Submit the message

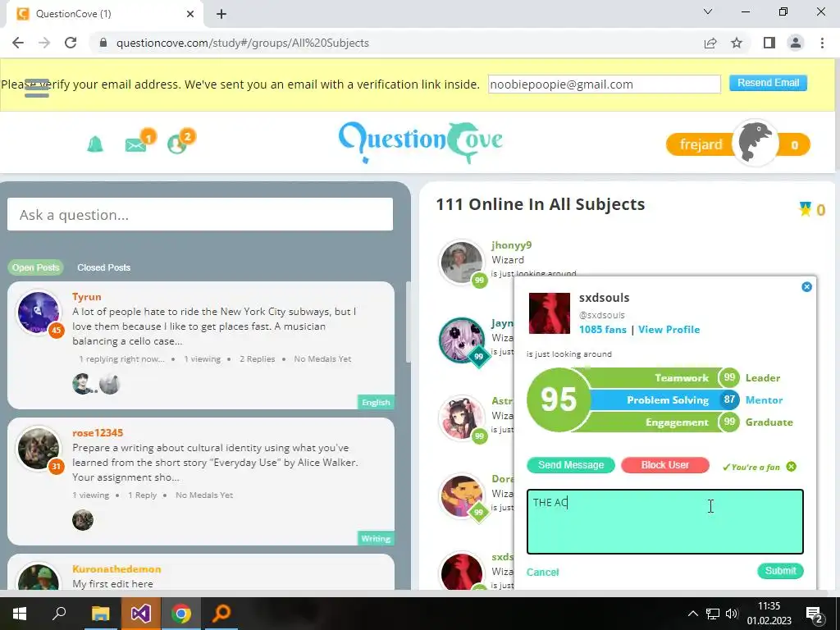click(780, 571)
